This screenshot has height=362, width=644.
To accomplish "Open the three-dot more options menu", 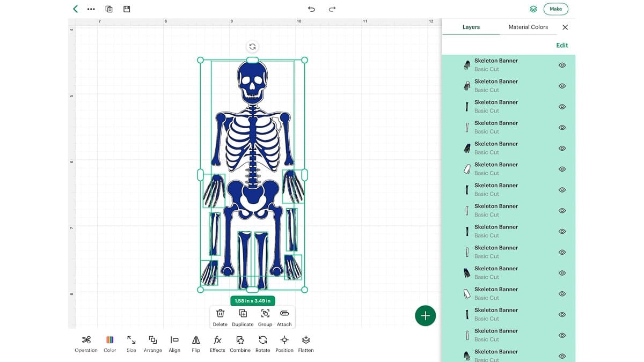I will coord(91,9).
